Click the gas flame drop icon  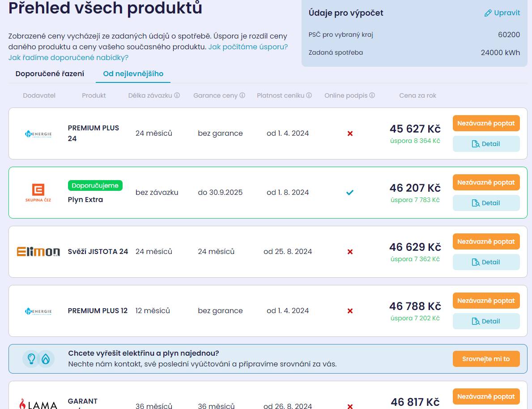click(46, 359)
